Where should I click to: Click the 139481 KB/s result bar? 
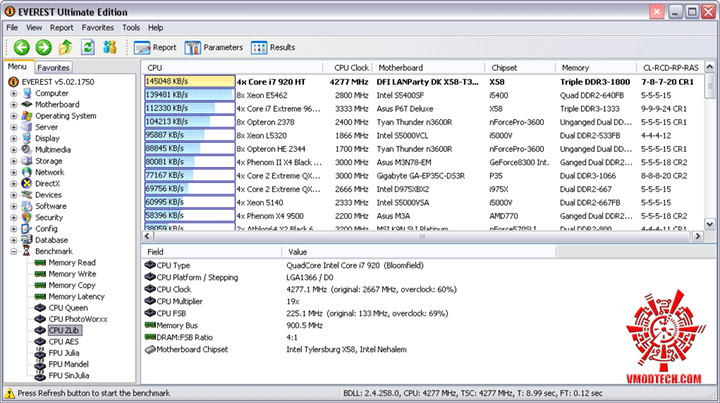coord(190,95)
